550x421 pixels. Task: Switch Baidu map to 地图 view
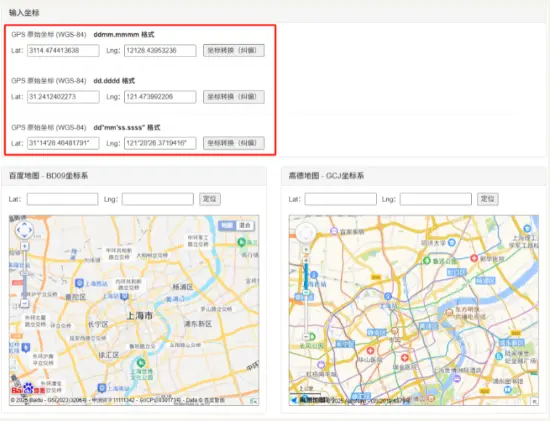(227, 225)
